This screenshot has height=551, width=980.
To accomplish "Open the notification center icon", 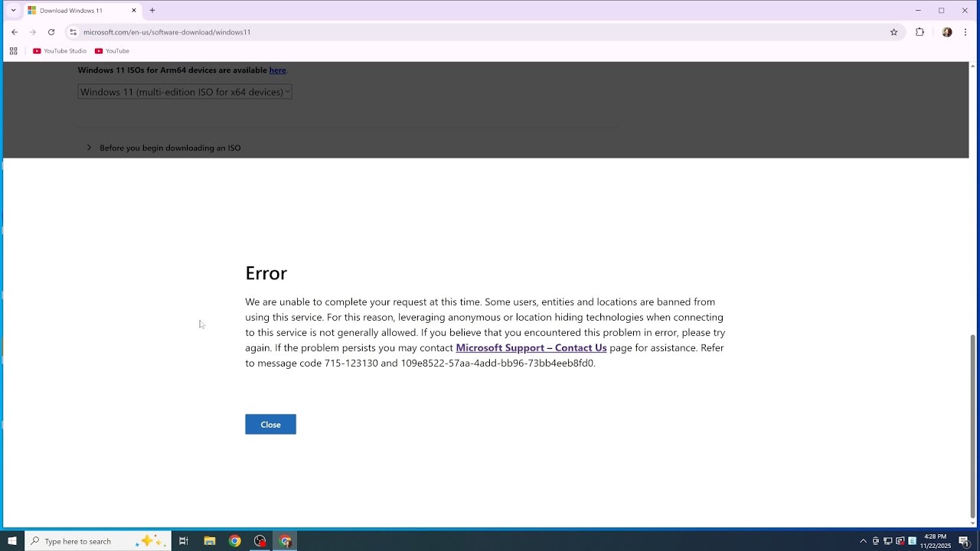I will (x=965, y=541).
